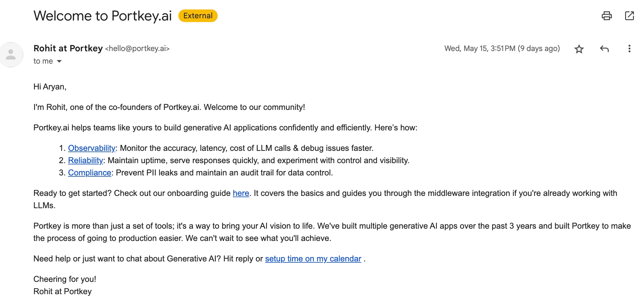
Task: Open the email in a new window
Action: [x=629, y=16]
